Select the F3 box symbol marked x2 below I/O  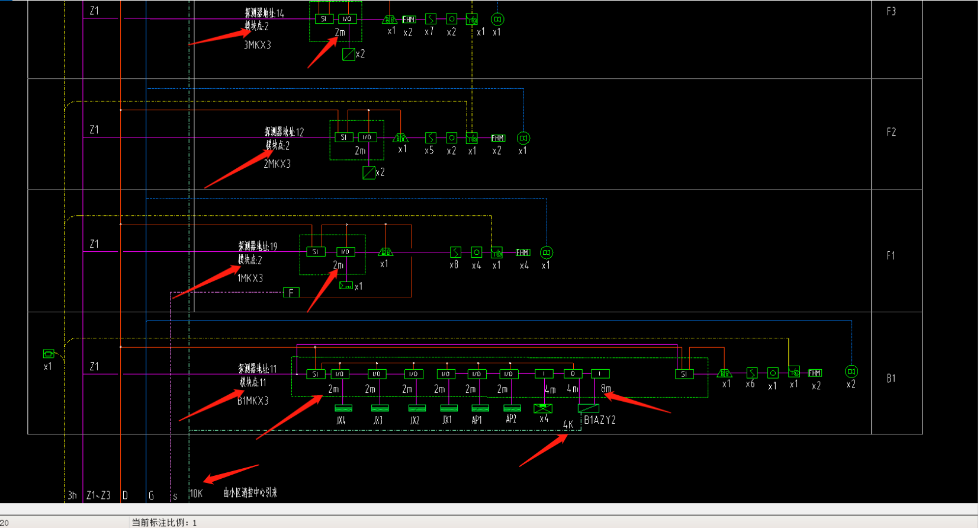349,55
